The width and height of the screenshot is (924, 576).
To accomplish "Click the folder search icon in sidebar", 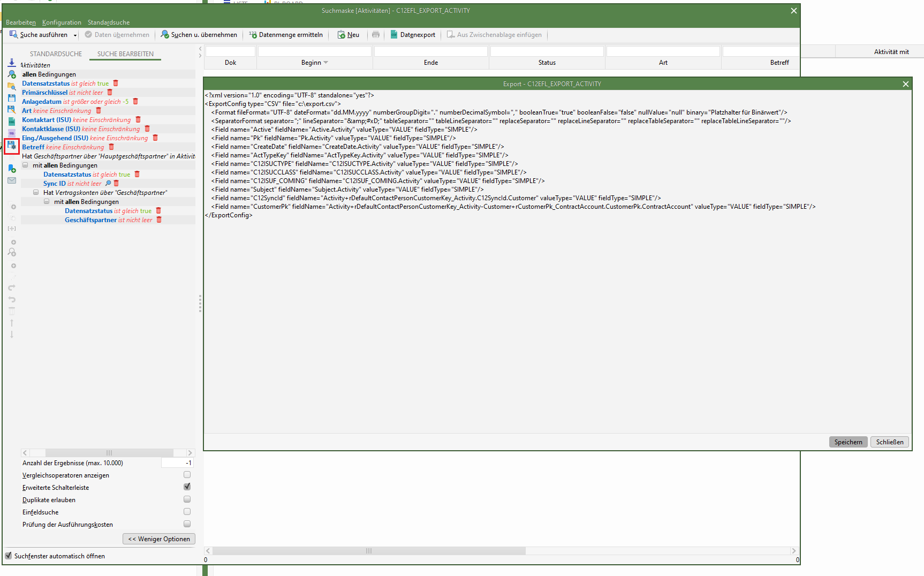I will pos(12,86).
